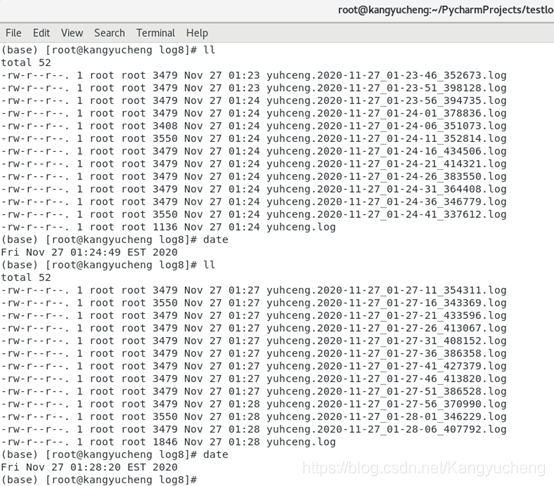Click filename yuhceng.2020-11-27_01-24-11_352814.log
Image resolution: width=554 pixels, height=486 pixels.
tap(386, 138)
